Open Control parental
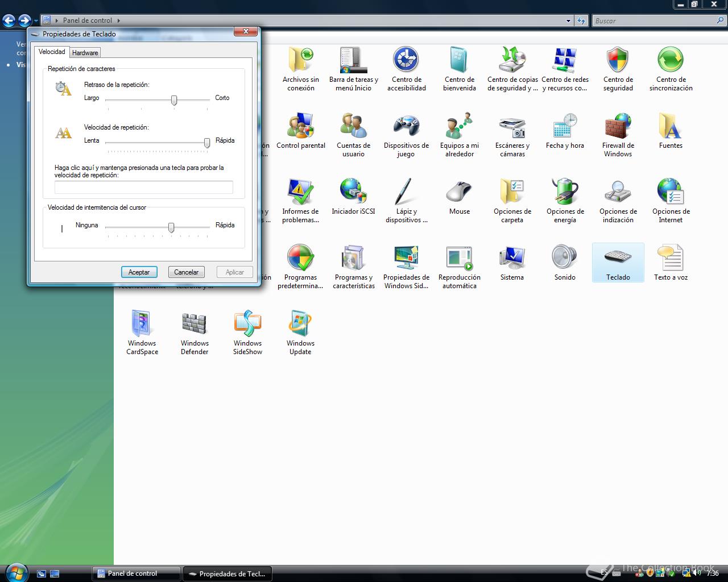 300,132
